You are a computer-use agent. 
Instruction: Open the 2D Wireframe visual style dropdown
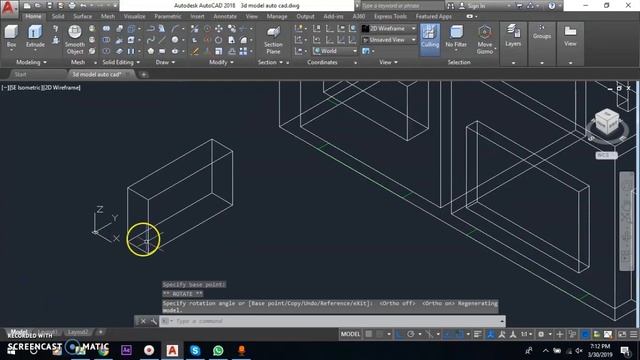point(389,29)
